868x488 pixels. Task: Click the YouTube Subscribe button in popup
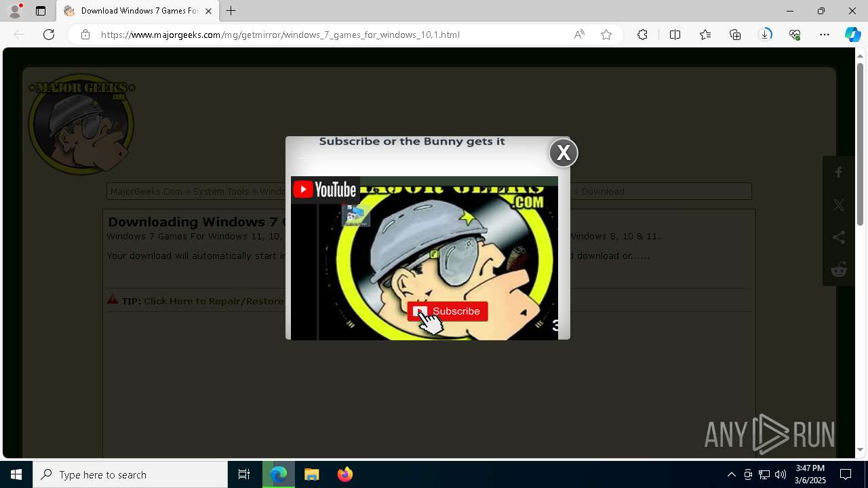tap(448, 311)
